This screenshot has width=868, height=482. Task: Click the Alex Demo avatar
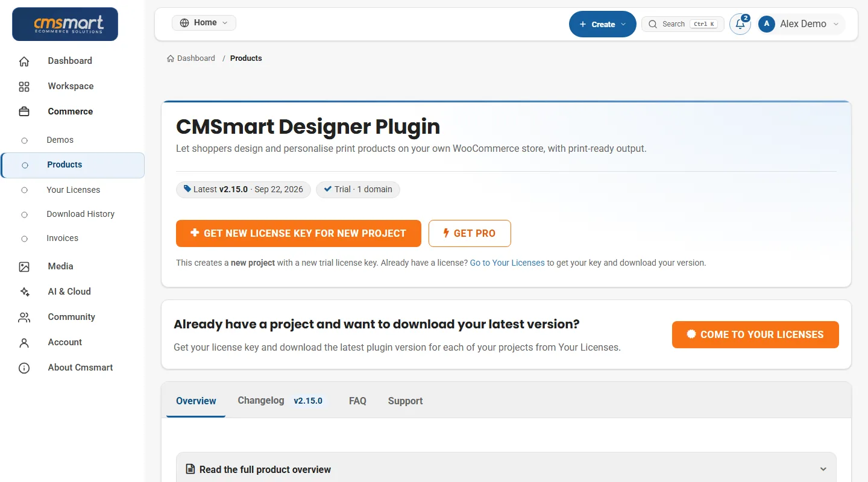pyautogui.click(x=767, y=24)
